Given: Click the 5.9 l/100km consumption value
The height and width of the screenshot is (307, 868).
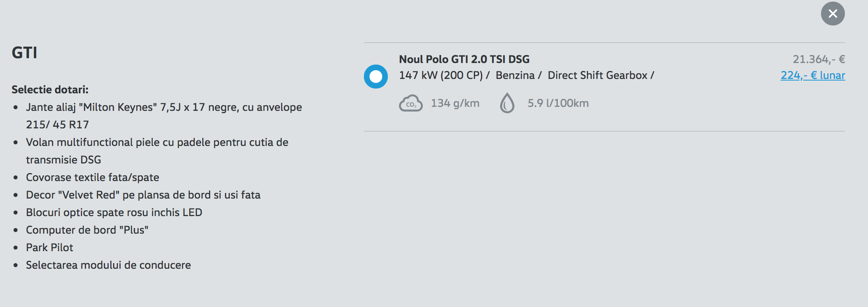Looking at the screenshot, I should (558, 103).
